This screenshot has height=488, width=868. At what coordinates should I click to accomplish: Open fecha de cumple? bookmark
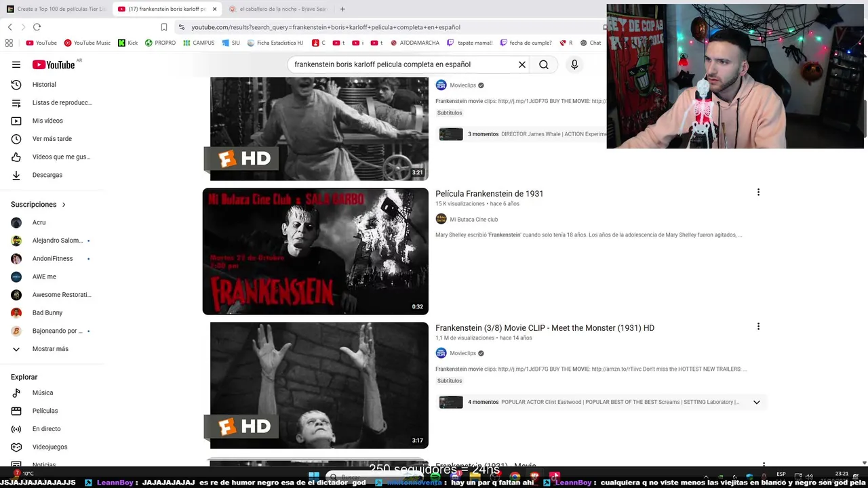click(526, 43)
